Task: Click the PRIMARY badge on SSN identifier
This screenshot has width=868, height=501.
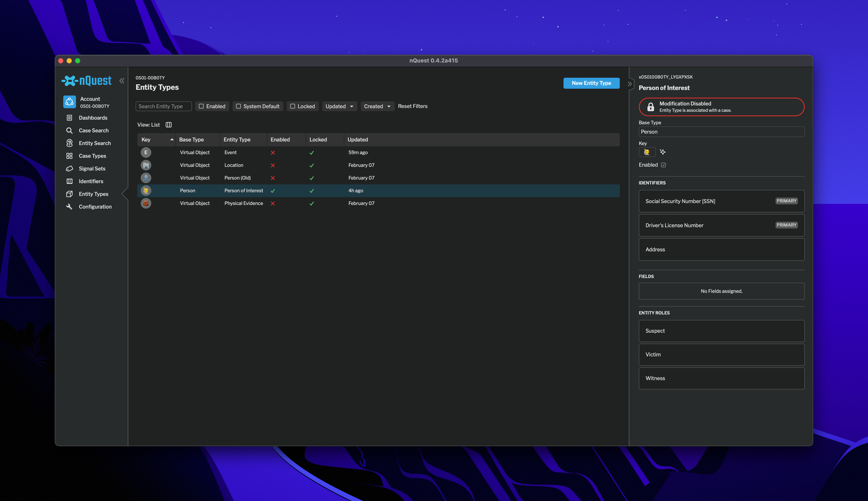Action: 787,201
